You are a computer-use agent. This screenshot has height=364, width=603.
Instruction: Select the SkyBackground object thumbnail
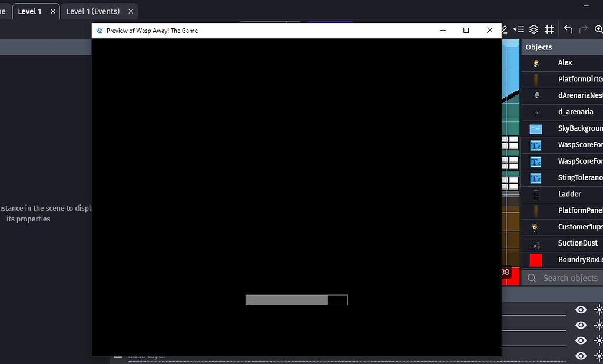coord(536,128)
